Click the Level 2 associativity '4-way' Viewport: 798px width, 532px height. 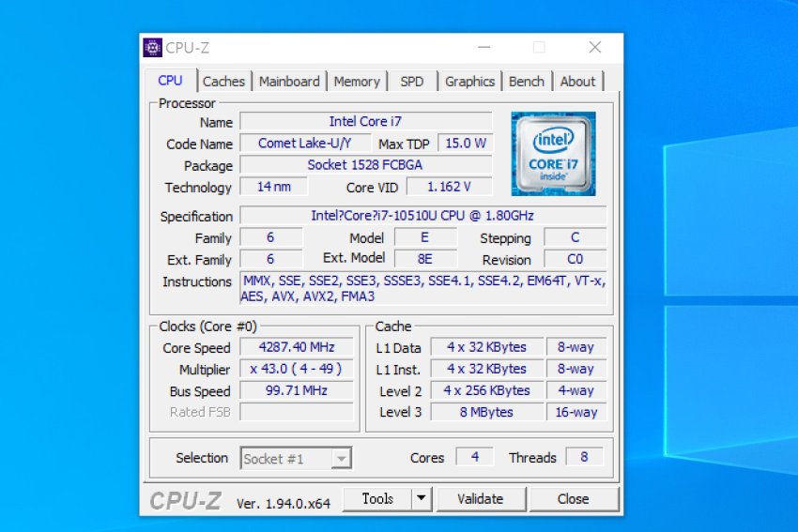[576, 390]
